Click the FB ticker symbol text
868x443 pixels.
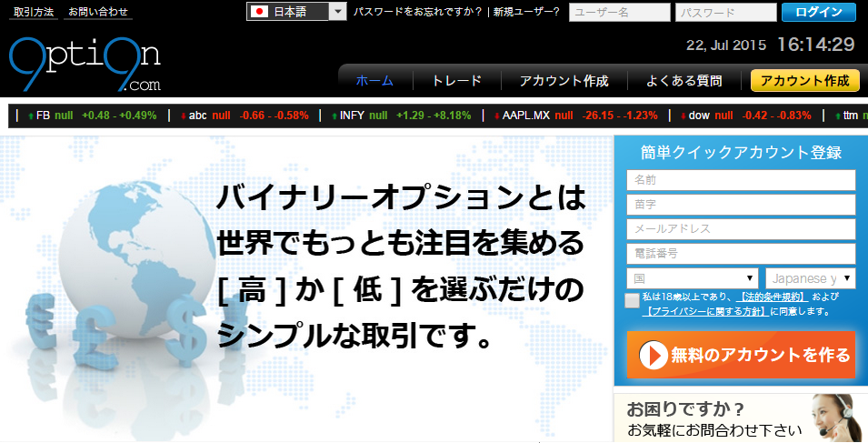(x=44, y=116)
